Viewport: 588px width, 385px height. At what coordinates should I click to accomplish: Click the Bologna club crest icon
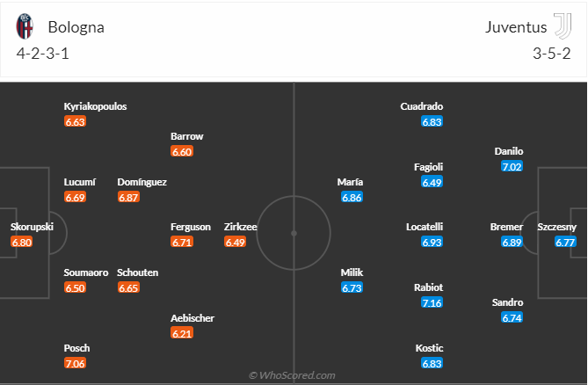(x=26, y=27)
